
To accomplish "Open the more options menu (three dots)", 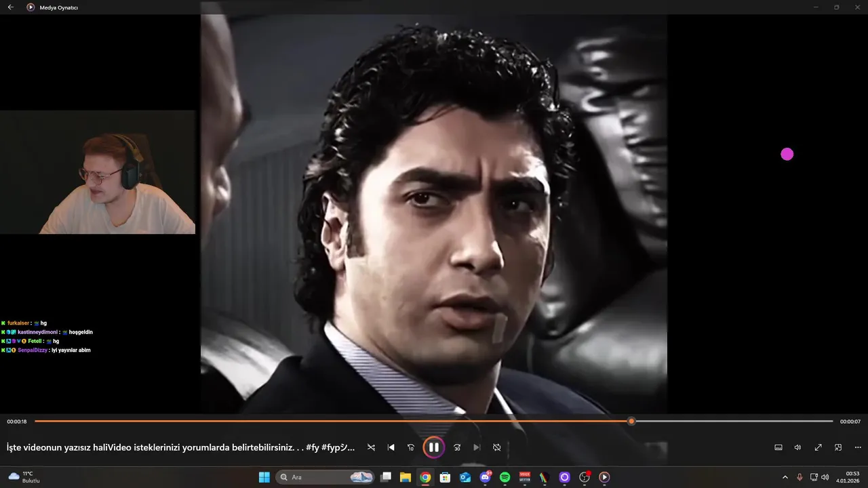I will (858, 447).
